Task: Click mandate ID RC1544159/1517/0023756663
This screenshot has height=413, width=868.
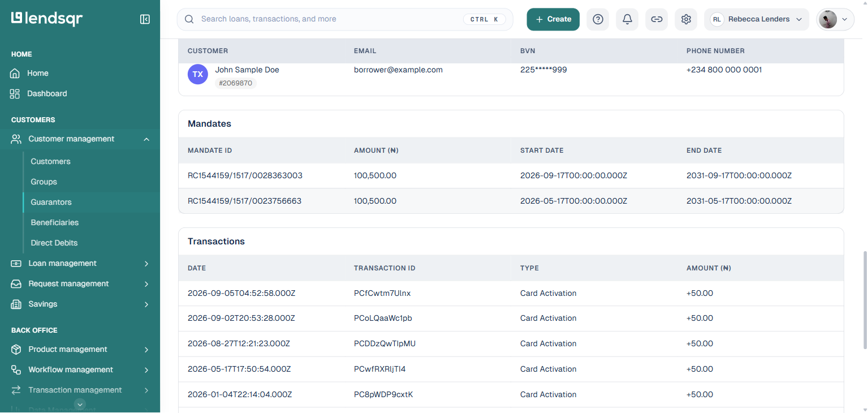Action: [245, 201]
